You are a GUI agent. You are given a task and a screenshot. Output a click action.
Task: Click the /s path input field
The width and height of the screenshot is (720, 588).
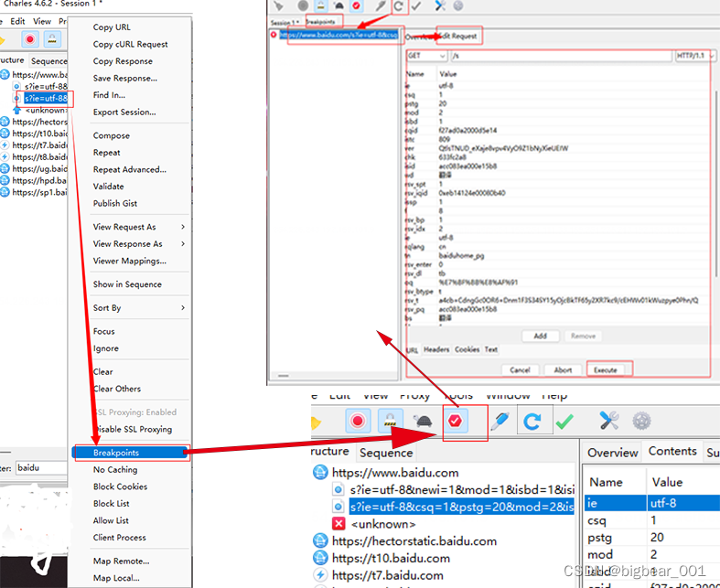click(x=561, y=56)
